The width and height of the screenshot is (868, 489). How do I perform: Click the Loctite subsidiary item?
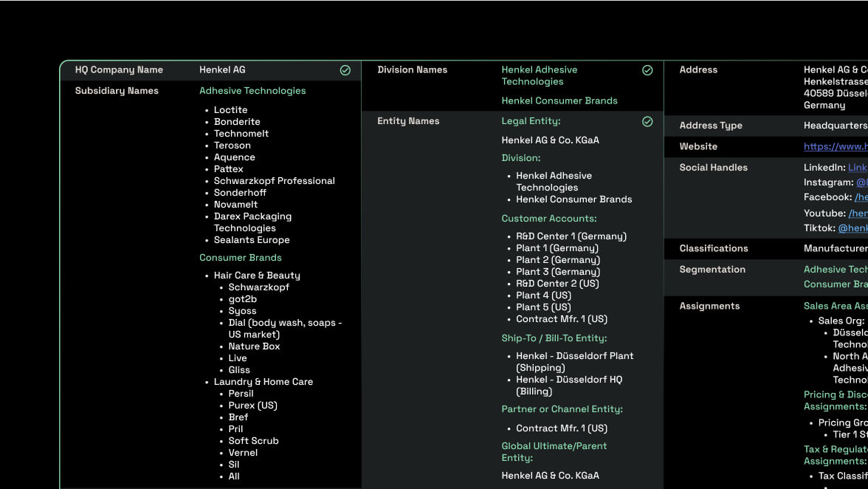point(230,110)
